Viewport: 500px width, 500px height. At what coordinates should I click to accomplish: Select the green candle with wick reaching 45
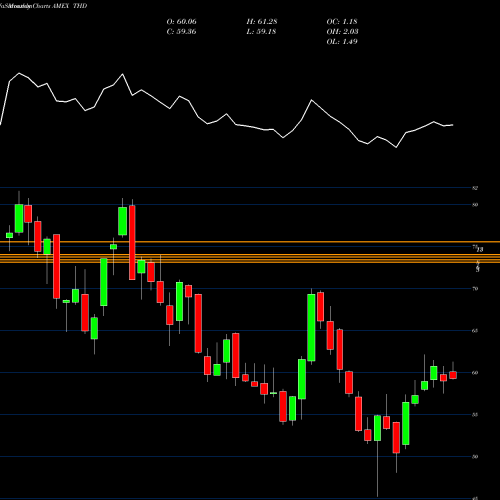tap(377, 428)
